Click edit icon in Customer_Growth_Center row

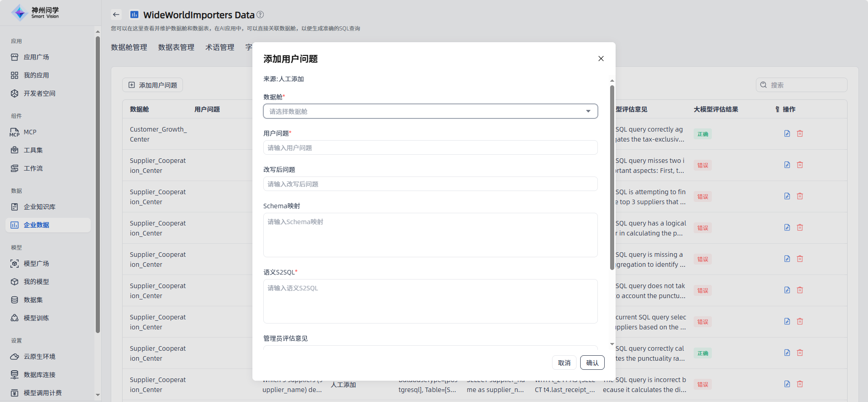[787, 133]
